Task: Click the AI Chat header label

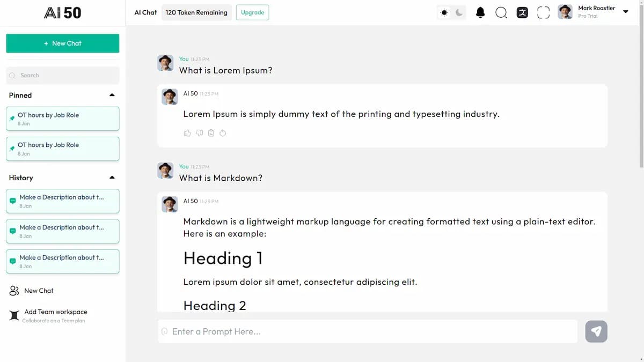Action: [145, 12]
